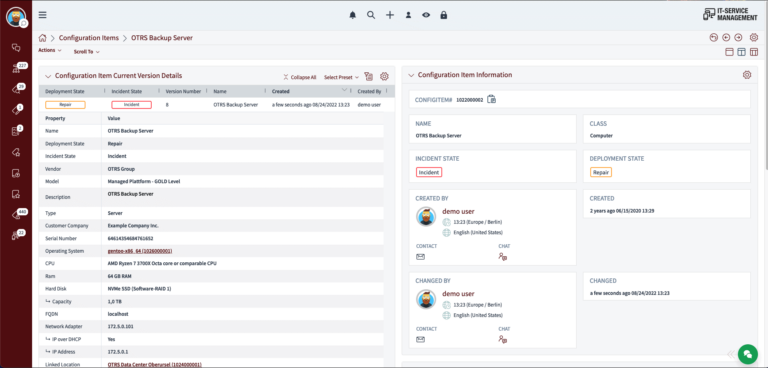Open sidebar item with 29 badge
Image resolution: width=768 pixels, height=368 pixels.
tap(17, 89)
